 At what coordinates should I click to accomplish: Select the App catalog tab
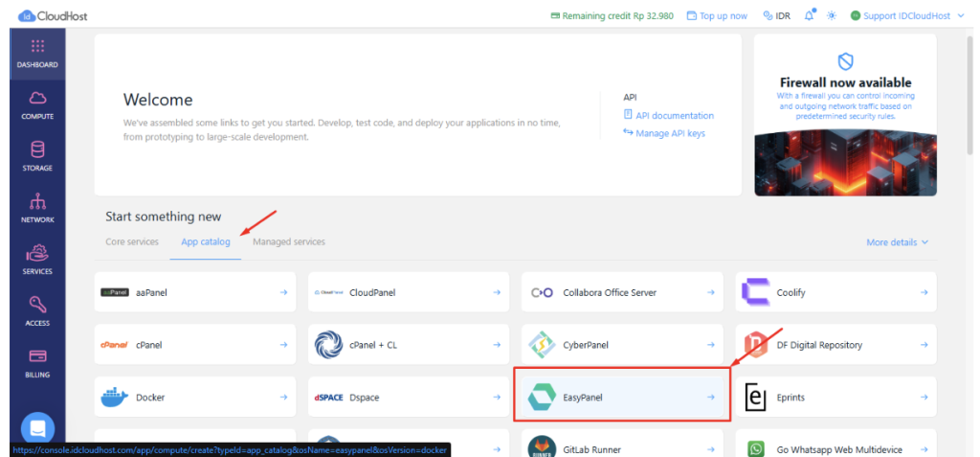pyautogui.click(x=206, y=241)
